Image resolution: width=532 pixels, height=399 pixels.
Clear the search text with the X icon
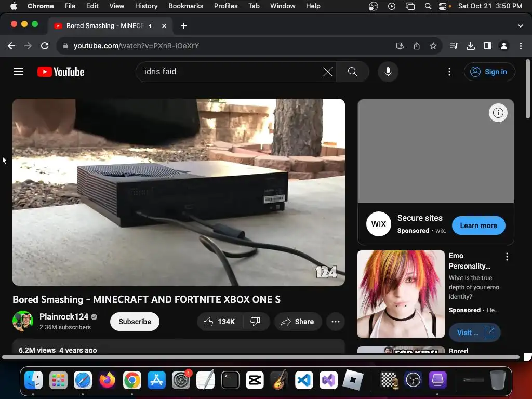[327, 72]
